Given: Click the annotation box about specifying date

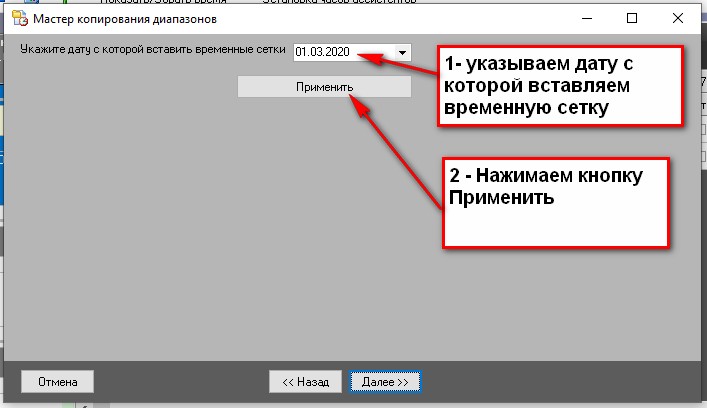Looking at the screenshot, I should (x=560, y=86).
